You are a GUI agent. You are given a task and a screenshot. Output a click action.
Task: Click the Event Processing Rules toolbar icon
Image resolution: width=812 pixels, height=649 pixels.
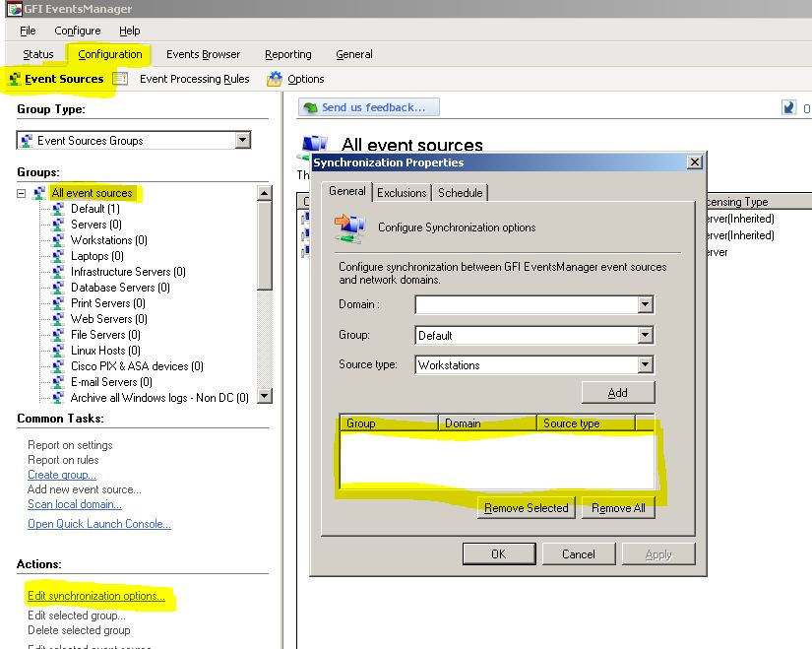tap(120, 79)
